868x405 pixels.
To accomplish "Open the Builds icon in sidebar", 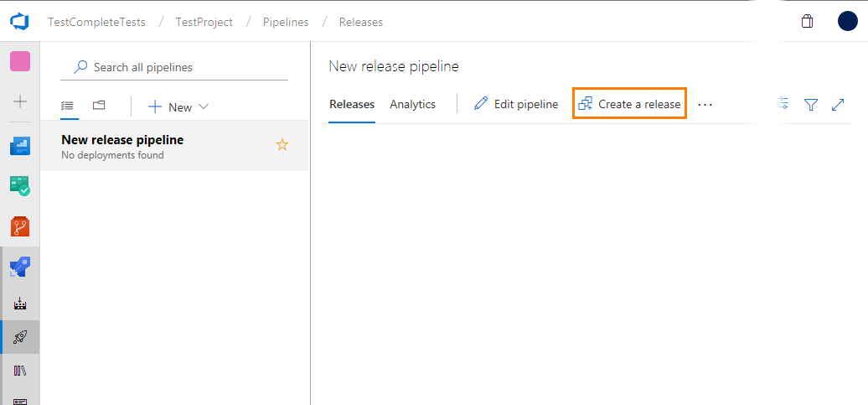I will tap(20, 304).
